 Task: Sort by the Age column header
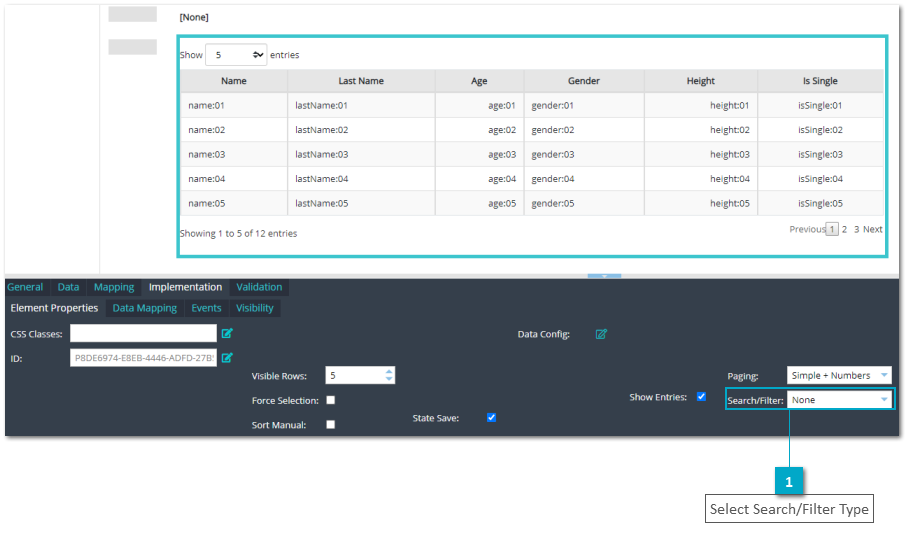tap(479, 81)
